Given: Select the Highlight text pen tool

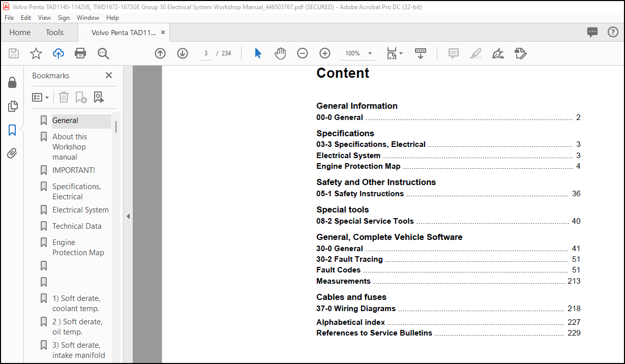Looking at the screenshot, I should tap(476, 53).
